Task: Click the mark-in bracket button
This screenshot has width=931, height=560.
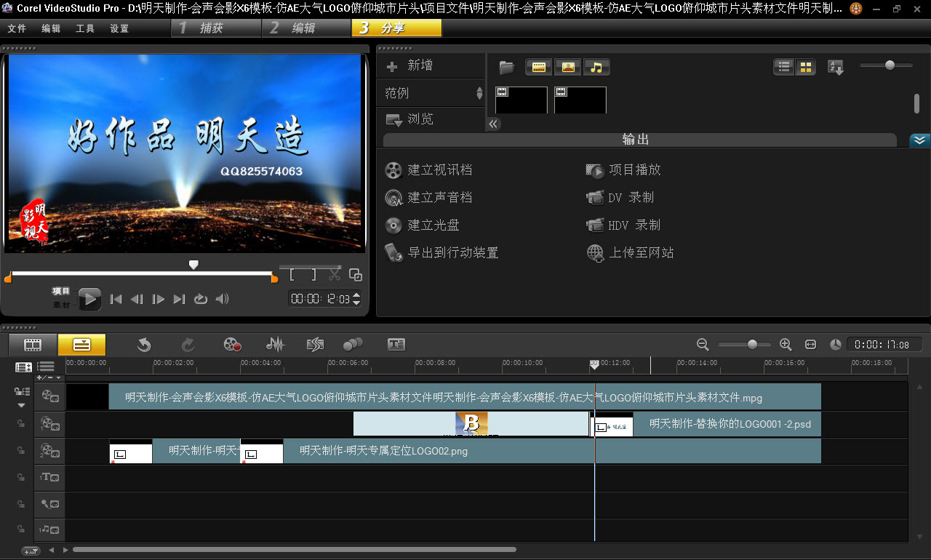Action: [292, 275]
